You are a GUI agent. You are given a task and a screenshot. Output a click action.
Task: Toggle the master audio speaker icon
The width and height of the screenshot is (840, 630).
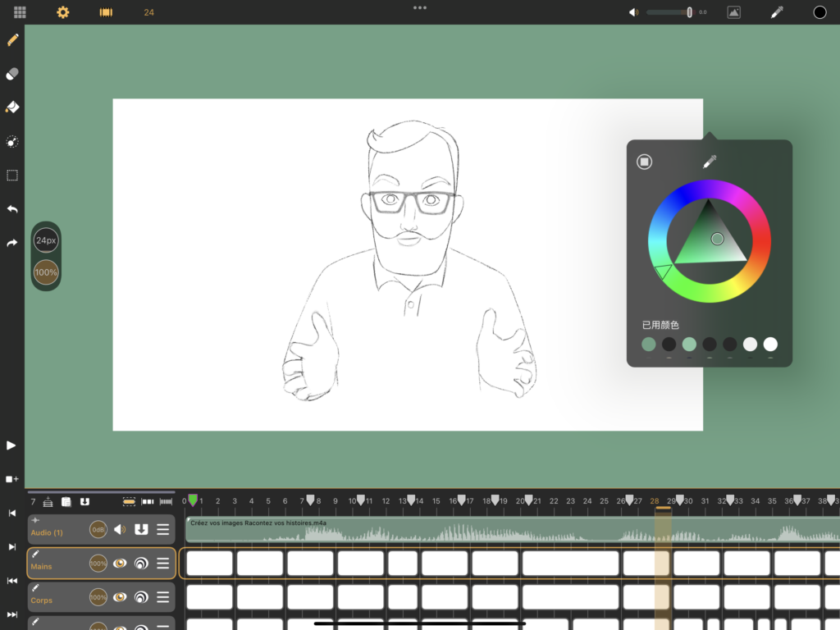click(633, 11)
